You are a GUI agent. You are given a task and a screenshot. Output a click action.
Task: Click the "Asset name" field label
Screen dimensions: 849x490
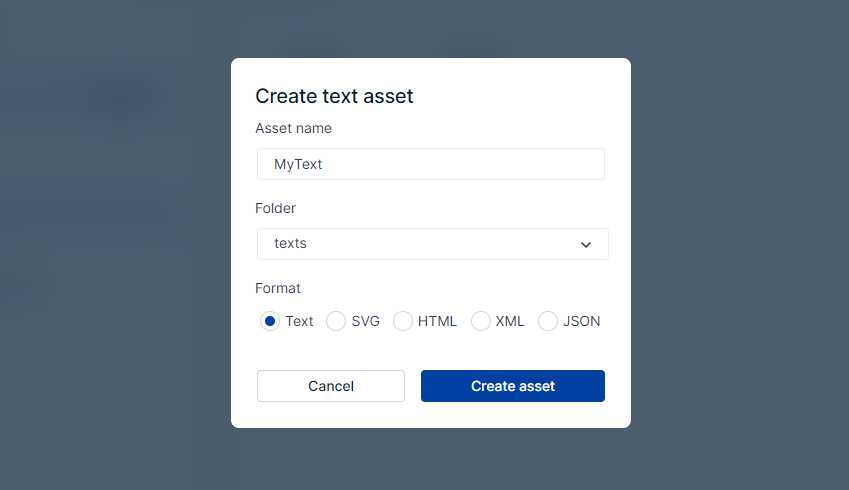[293, 128]
